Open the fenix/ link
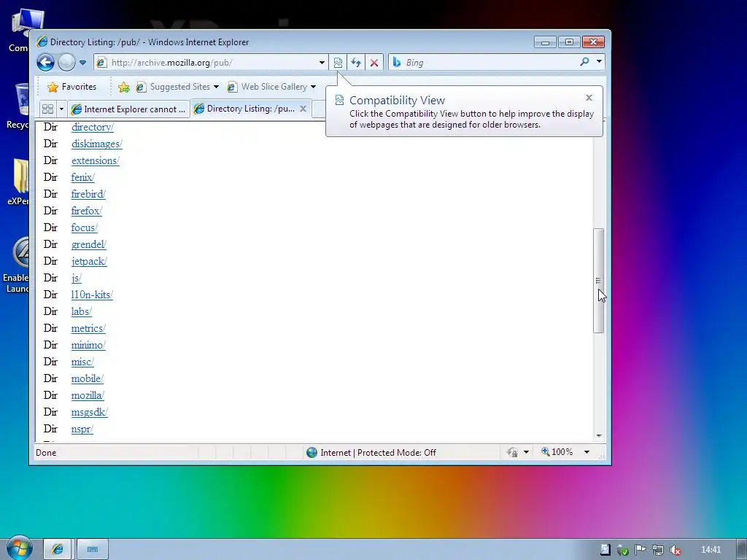Viewport: 747px width, 560px height. [83, 177]
